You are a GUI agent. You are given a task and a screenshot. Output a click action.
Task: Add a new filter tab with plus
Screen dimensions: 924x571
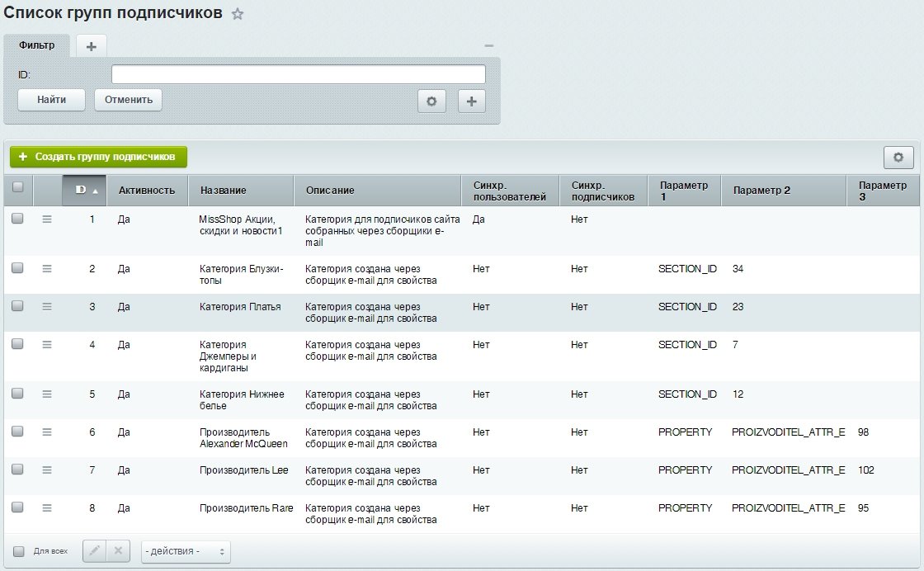(x=91, y=46)
